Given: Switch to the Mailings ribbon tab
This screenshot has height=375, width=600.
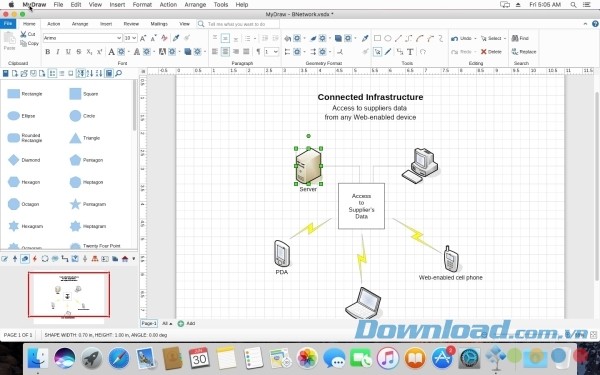Looking at the screenshot, I should coord(159,24).
